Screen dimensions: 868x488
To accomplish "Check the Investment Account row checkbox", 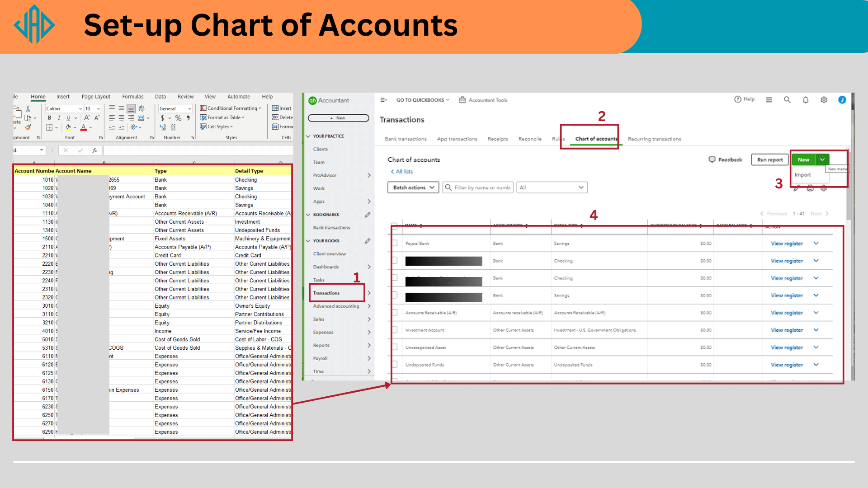I will (395, 330).
